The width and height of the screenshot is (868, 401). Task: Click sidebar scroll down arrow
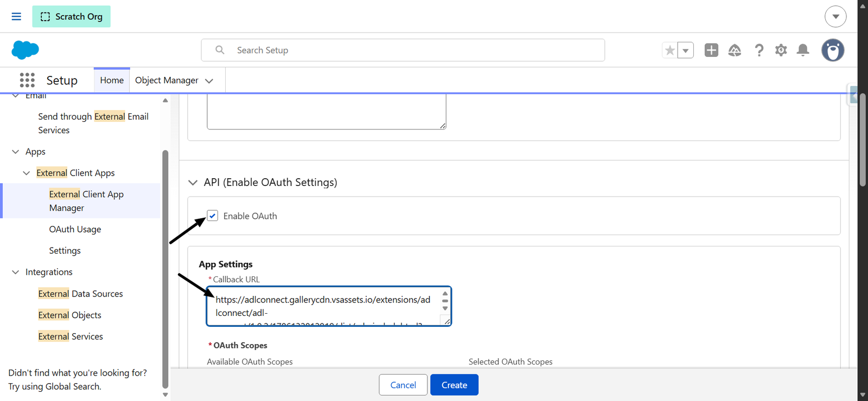coord(165,394)
